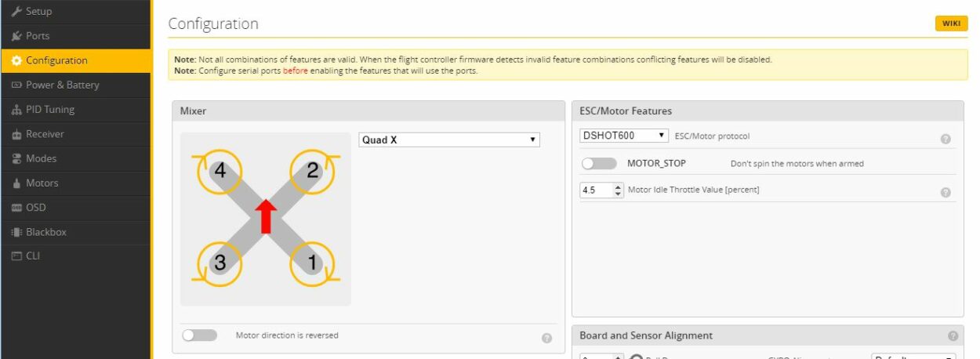Click the Power & Battery icon
980x359 pixels.
(16, 85)
